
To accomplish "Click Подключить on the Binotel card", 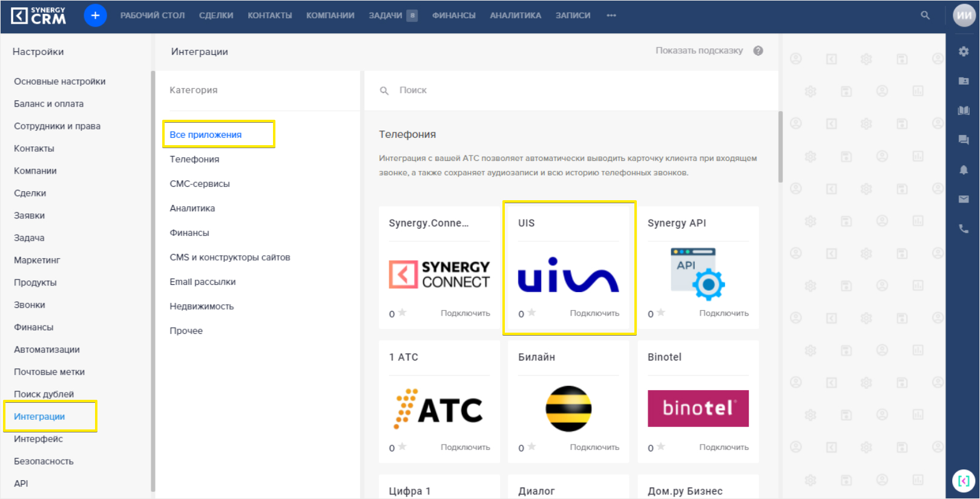I will click(724, 448).
